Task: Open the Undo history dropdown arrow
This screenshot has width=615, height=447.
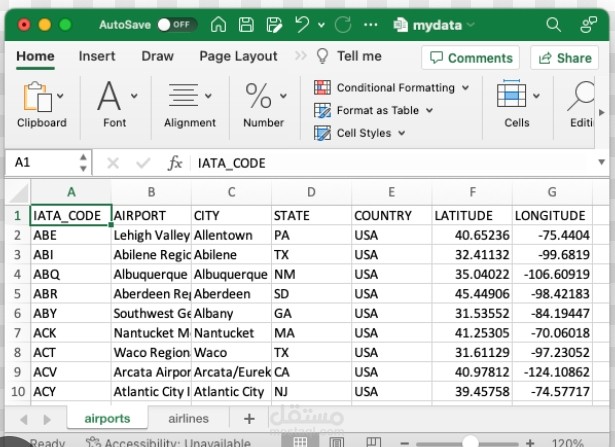Action: click(321, 25)
